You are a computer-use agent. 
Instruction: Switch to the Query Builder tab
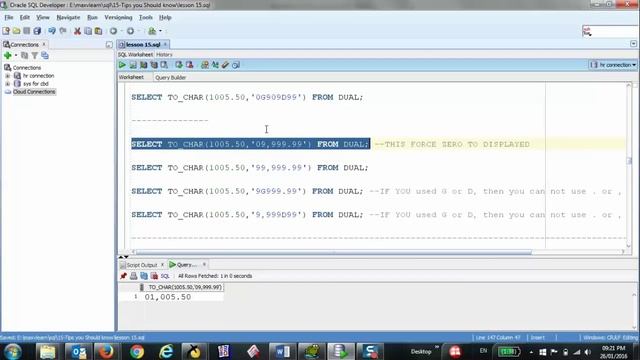[171, 78]
